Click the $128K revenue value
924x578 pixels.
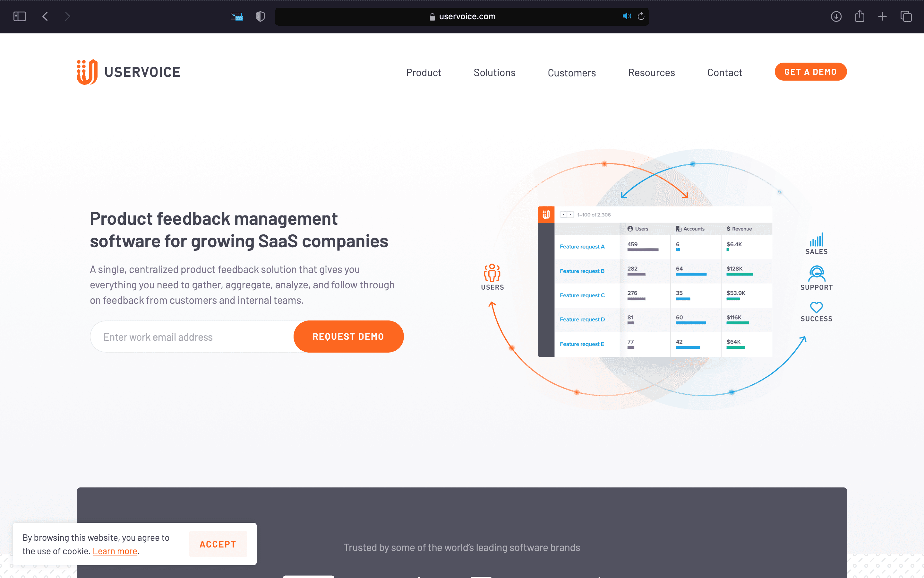coord(735,269)
